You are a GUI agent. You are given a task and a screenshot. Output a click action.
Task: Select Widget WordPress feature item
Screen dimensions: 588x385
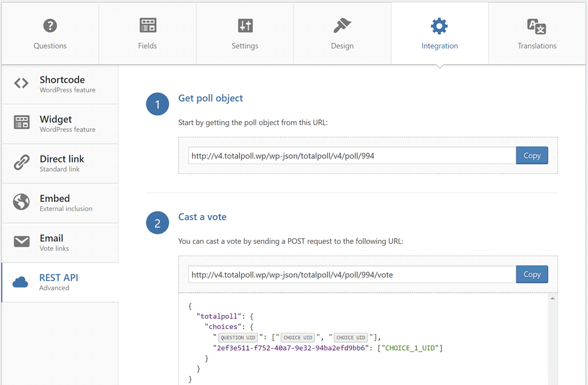[60, 124]
